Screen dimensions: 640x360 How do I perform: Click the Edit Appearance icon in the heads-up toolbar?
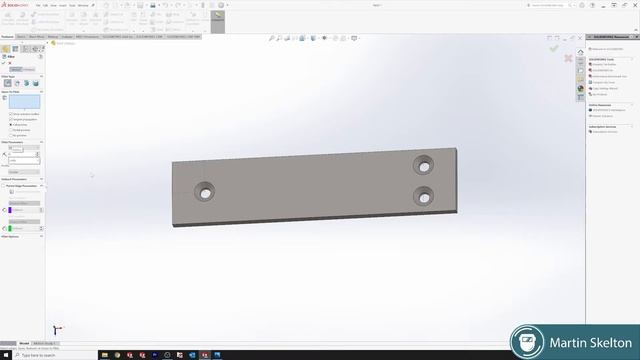point(336,38)
